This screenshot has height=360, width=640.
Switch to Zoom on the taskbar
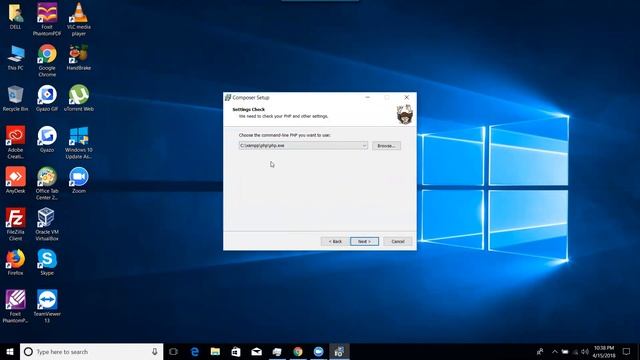click(x=318, y=351)
